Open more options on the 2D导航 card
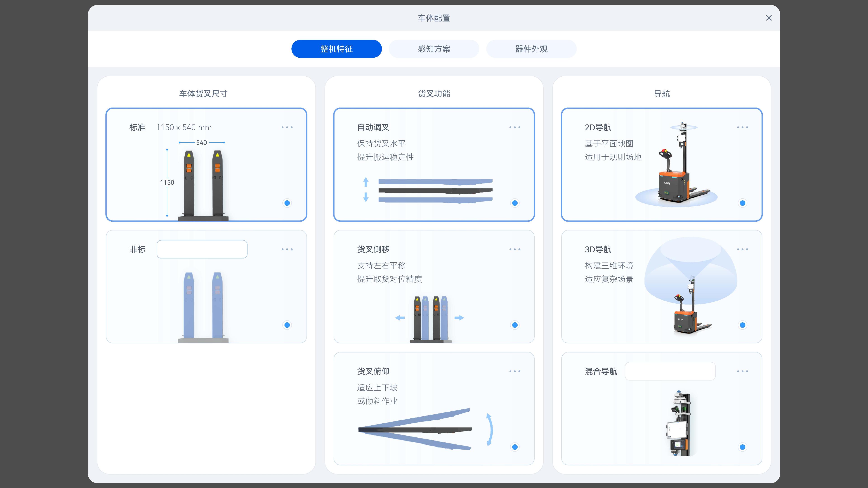Screen dimensions: 868x488 pos(743,127)
